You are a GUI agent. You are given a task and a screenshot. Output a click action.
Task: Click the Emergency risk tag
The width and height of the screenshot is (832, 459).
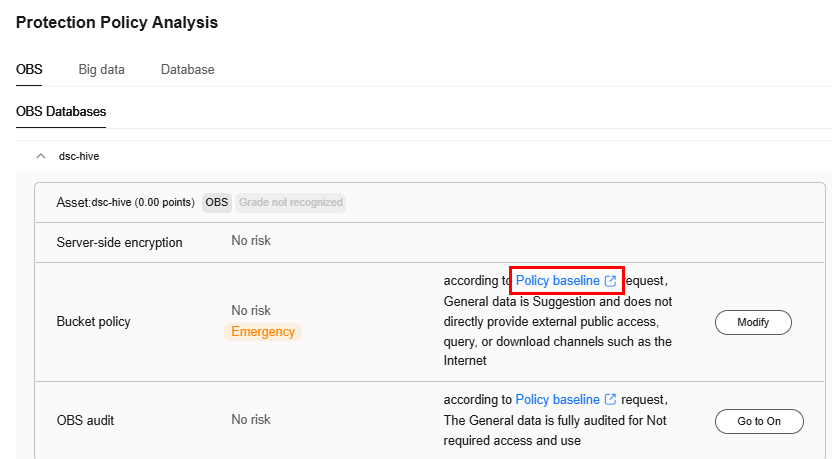pos(263,332)
